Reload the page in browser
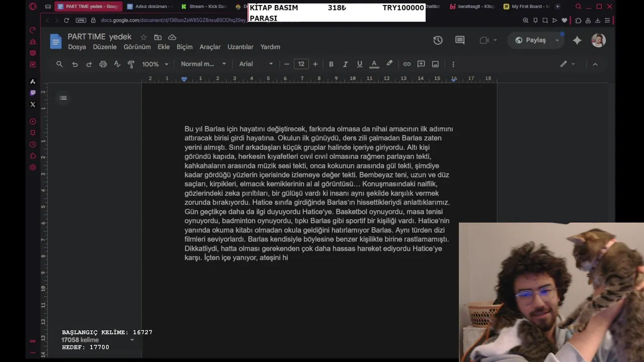The width and height of the screenshot is (644, 362). tap(66, 20)
